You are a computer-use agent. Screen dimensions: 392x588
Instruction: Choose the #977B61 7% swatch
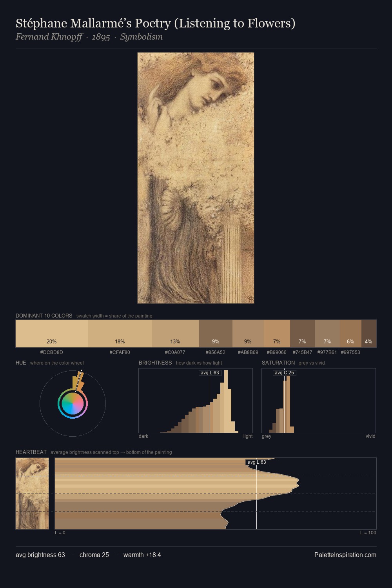327,334
